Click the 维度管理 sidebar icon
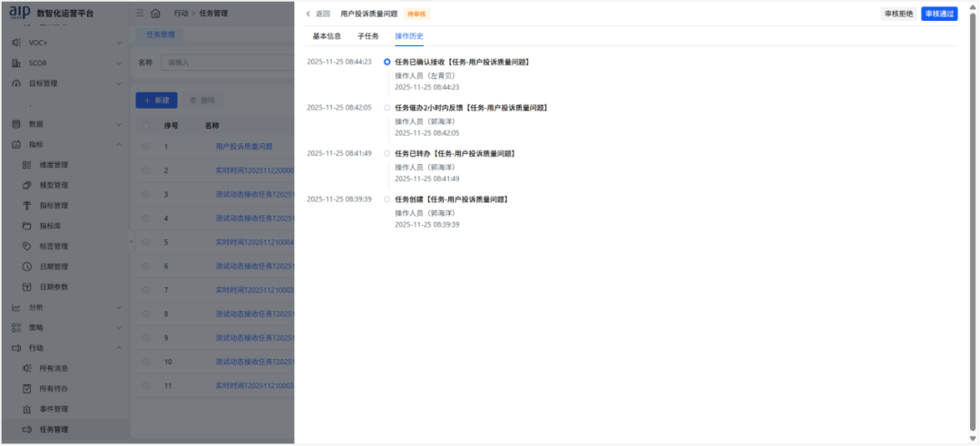This screenshot has width=980, height=446. (27, 165)
